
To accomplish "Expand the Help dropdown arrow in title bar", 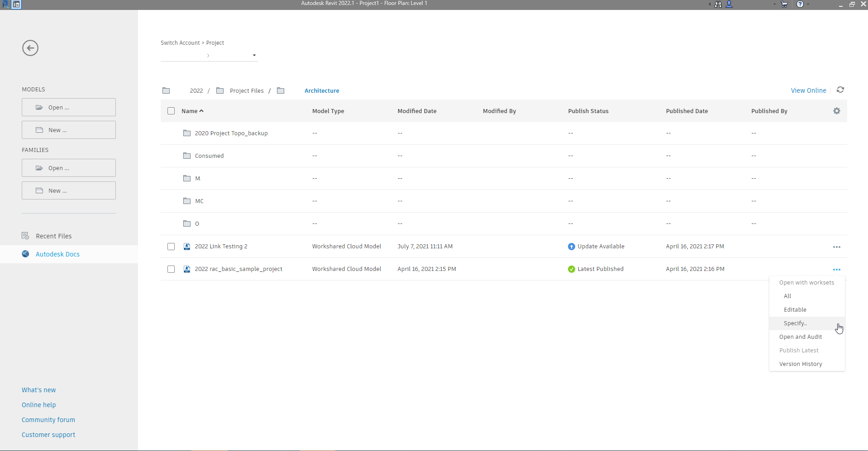I will click(808, 5).
